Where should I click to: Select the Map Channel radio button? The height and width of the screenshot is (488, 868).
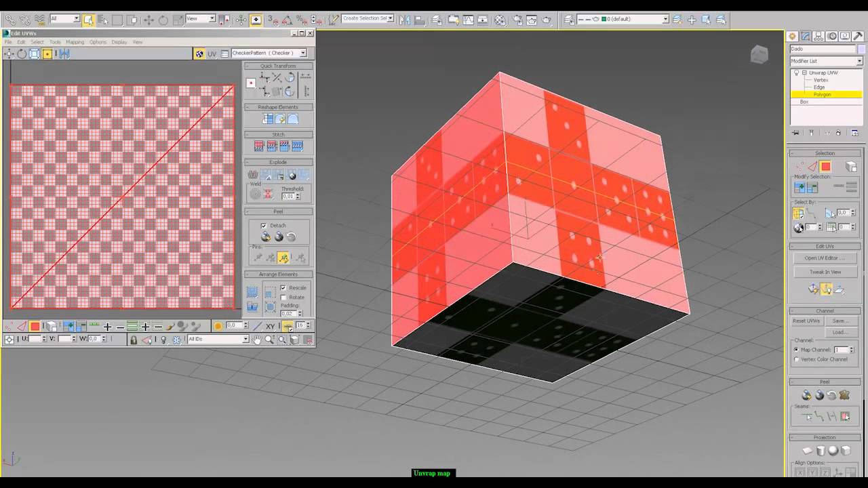point(797,350)
